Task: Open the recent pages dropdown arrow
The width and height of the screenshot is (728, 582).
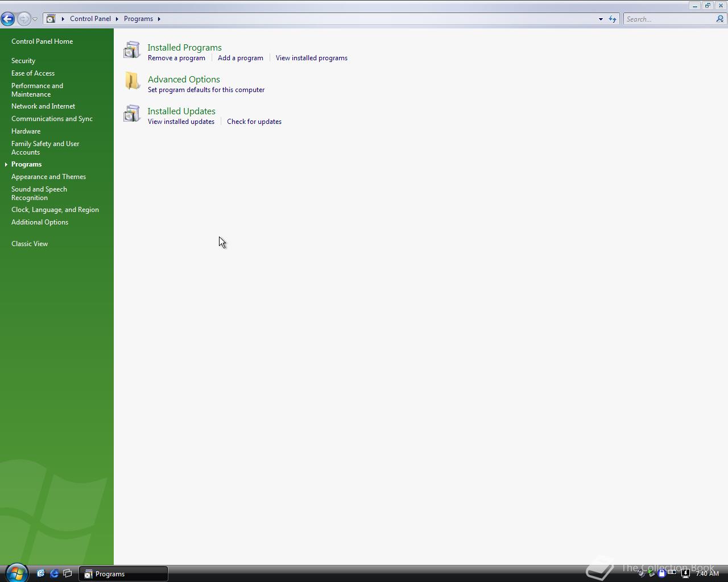Action: coord(35,19)
